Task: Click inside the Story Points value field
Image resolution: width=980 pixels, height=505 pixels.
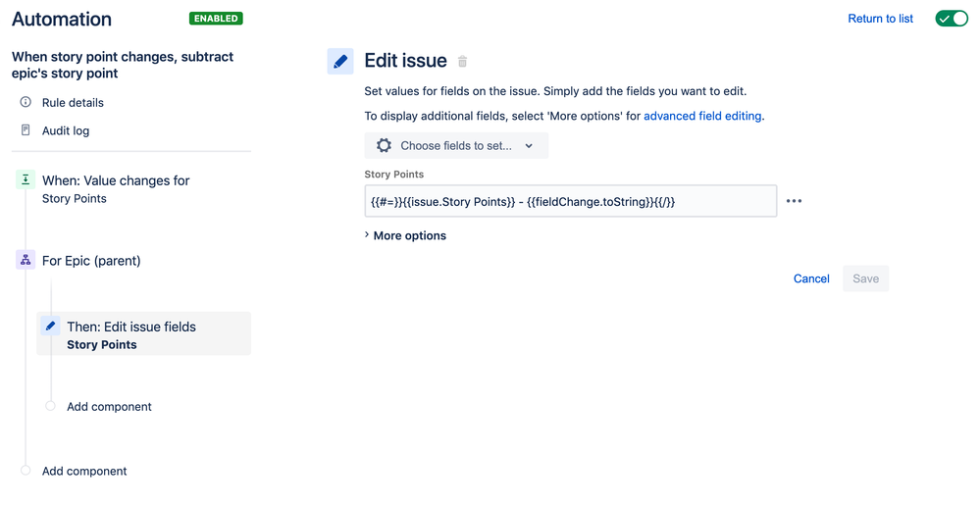Action: coord(570,201)
